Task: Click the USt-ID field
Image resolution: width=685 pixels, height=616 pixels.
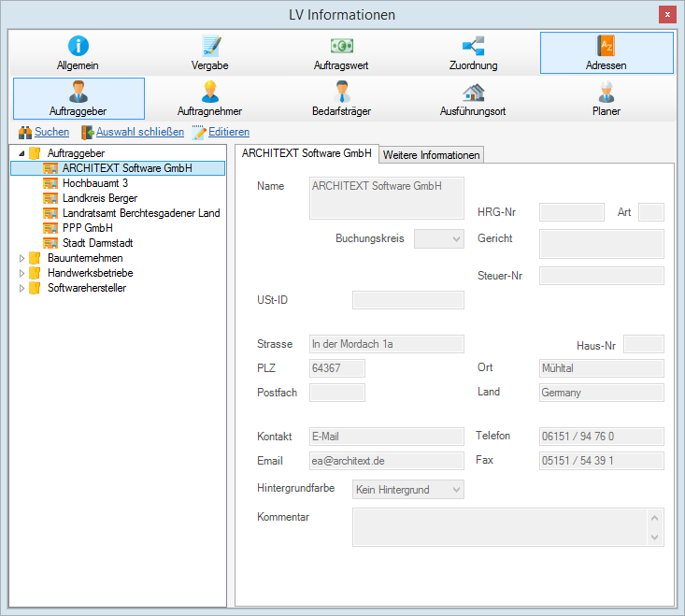Action: tap(408, 300)
